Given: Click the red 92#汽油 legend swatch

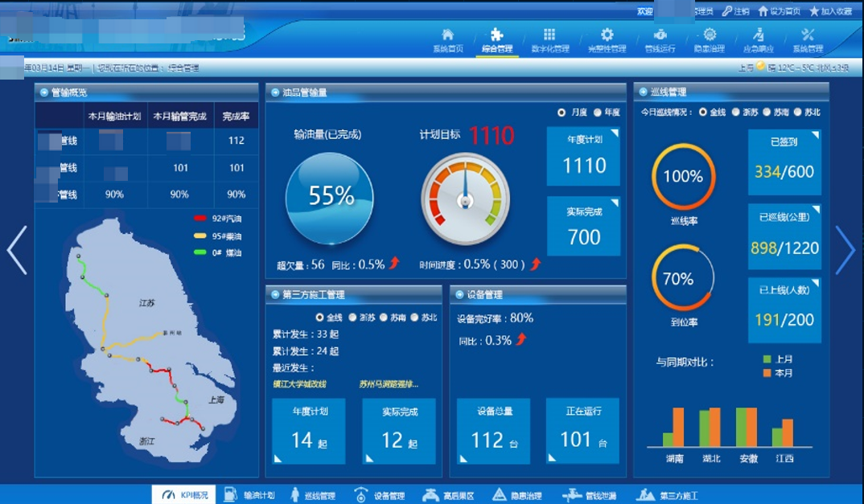Looking at the screenshot, I should 200,219.
